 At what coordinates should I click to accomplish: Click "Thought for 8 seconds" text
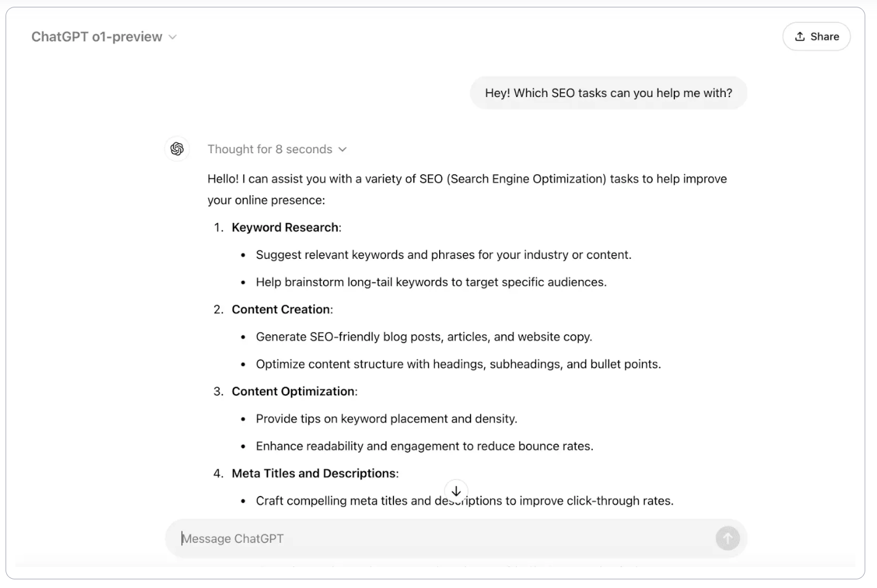(269, 149)
